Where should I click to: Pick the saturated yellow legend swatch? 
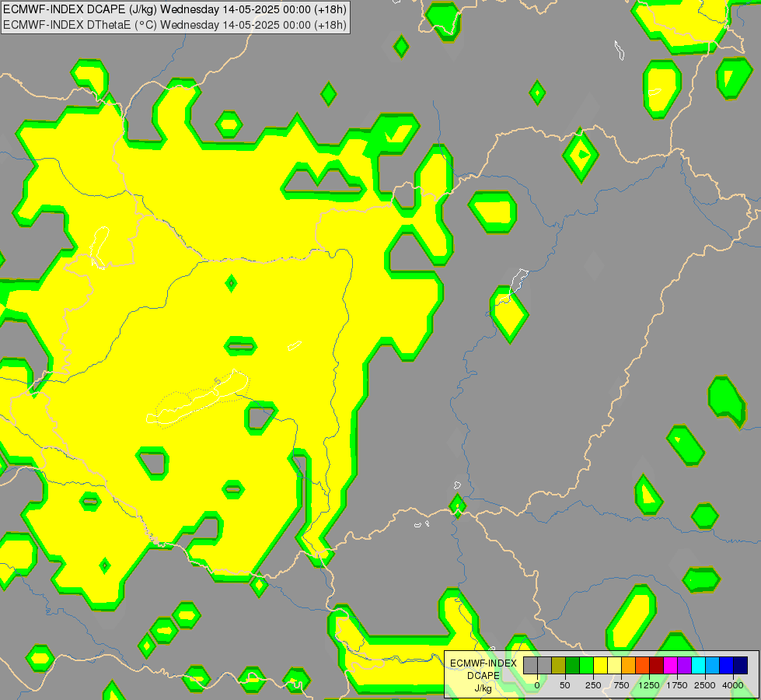(601, 665)
